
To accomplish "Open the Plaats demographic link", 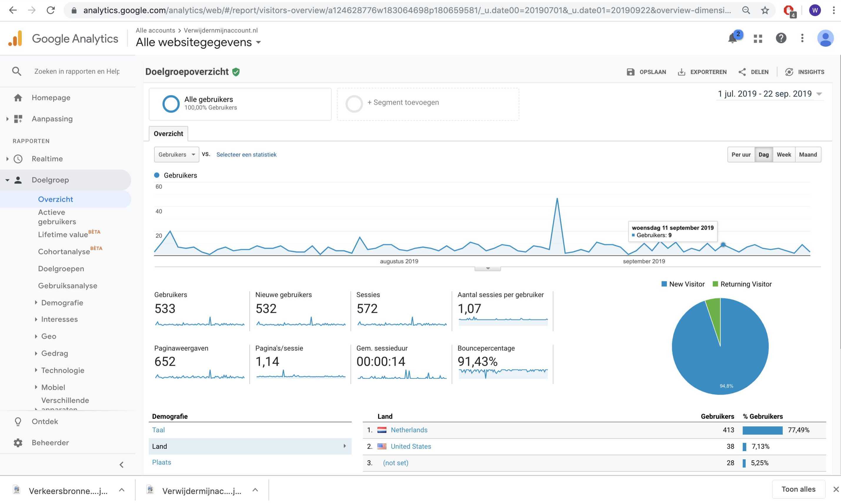I will [x=162, y=462].
